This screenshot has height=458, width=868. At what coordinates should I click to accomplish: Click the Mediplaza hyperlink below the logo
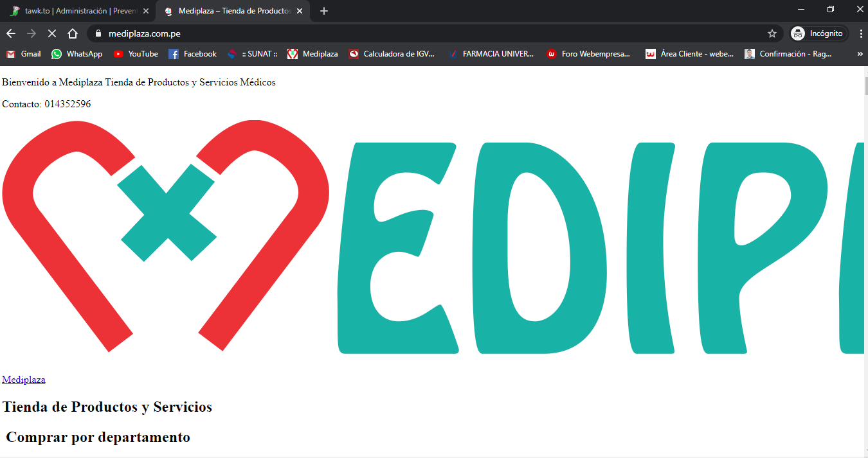tap(24, 380)
